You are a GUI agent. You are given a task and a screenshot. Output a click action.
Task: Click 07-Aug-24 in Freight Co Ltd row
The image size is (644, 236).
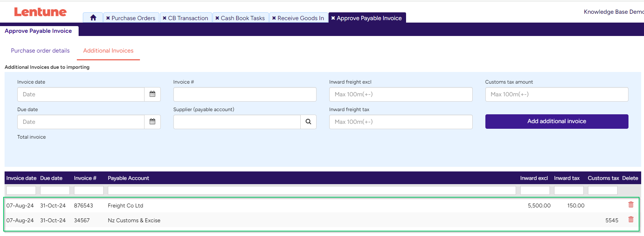(20, 206)
